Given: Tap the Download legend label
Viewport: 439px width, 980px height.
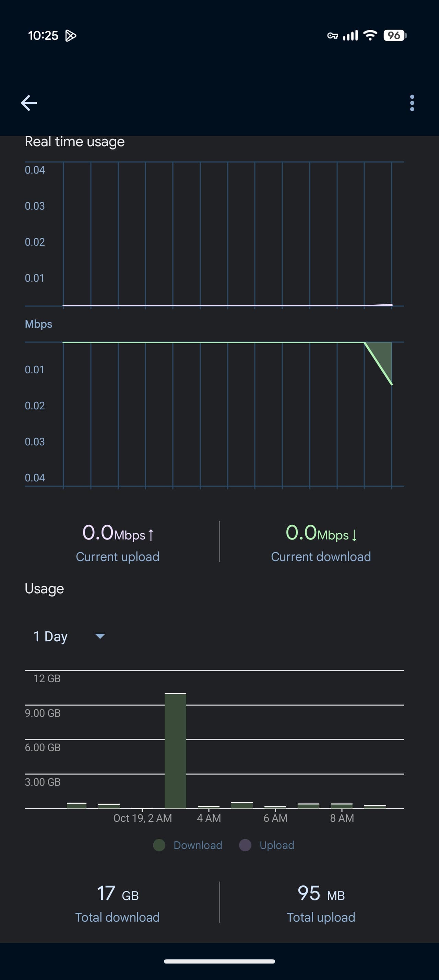Looking at the screenshot, I should (198, 845).
